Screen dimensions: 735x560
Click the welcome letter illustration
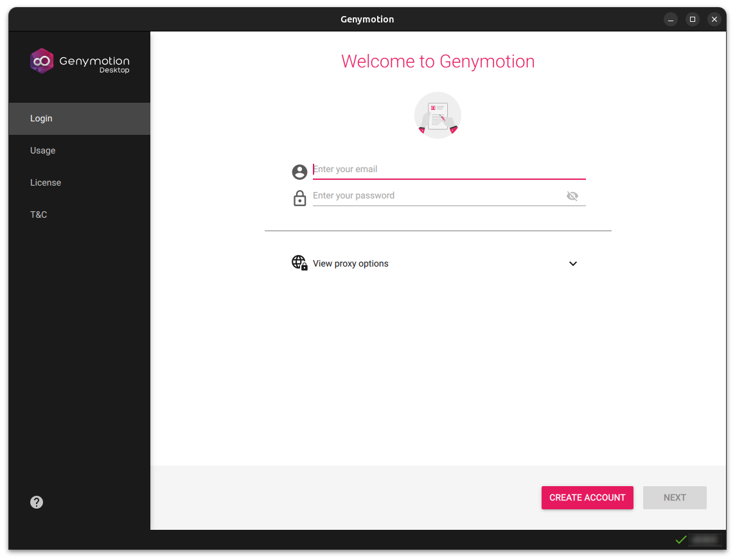[438, 115]
